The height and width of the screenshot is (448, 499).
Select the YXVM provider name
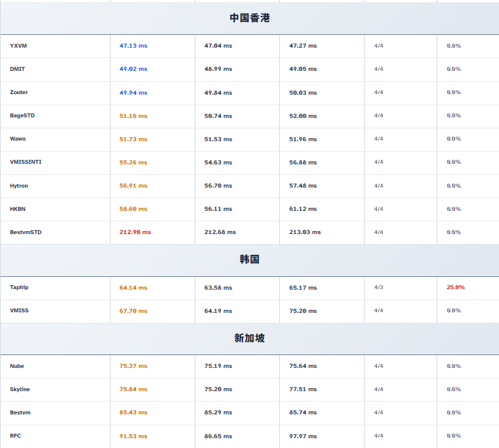coord(18,46)
